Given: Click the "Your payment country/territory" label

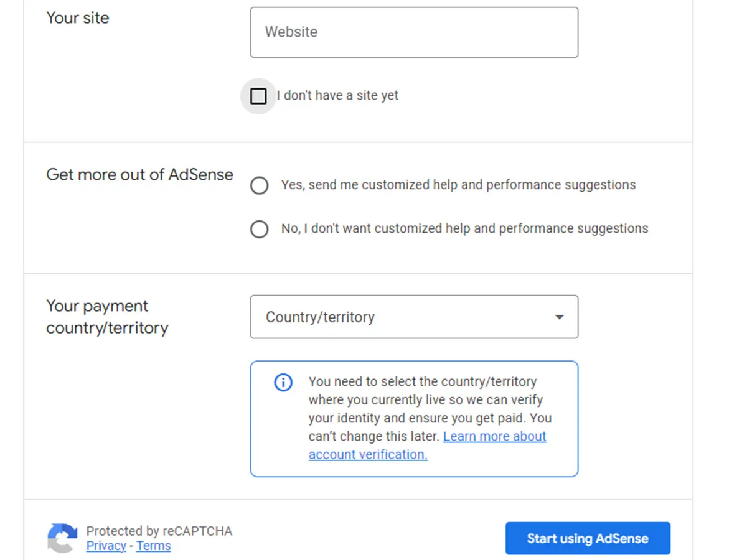Looking at the screenshot, I should 107,317.
